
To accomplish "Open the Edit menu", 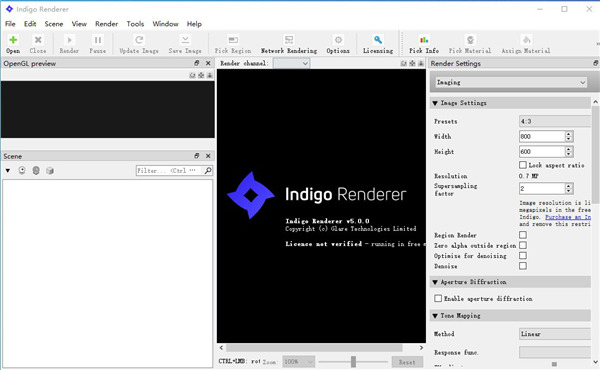I will (30, 24).
